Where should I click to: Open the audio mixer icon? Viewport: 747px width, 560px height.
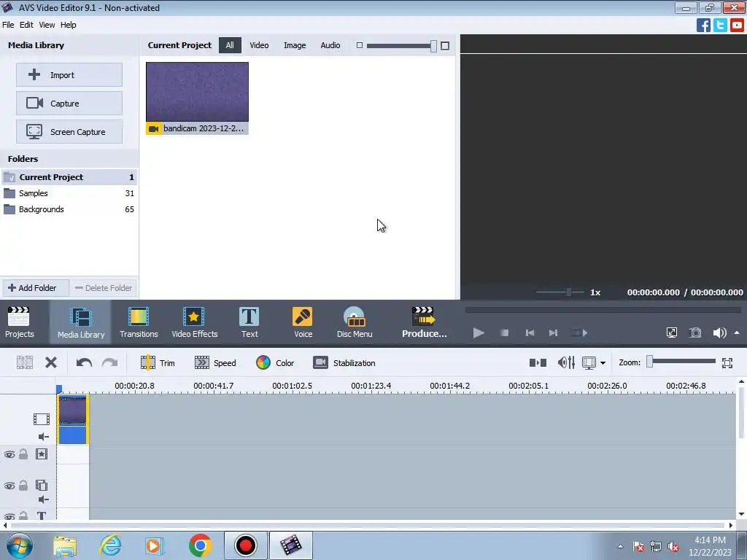566,363
